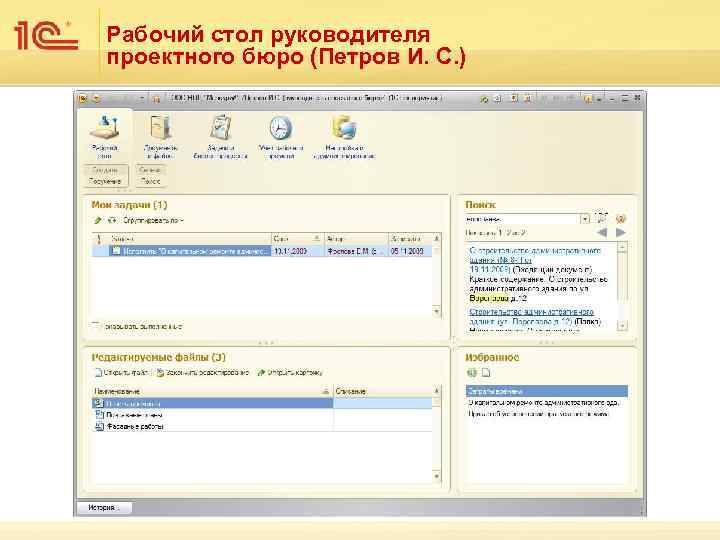720x540 pixels.
Task: Sort files by Наименование column header
Action: click(212, 391)
